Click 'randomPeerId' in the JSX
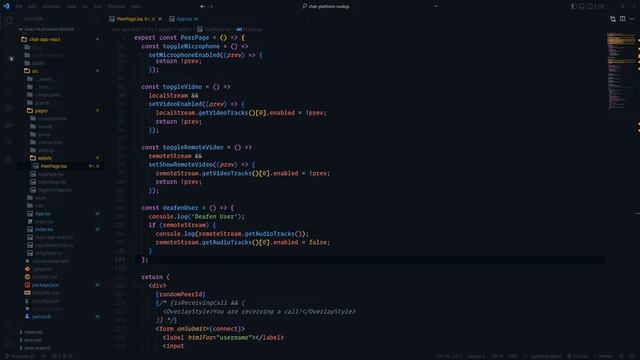This screenshot has width=640, height=360. 180,294
